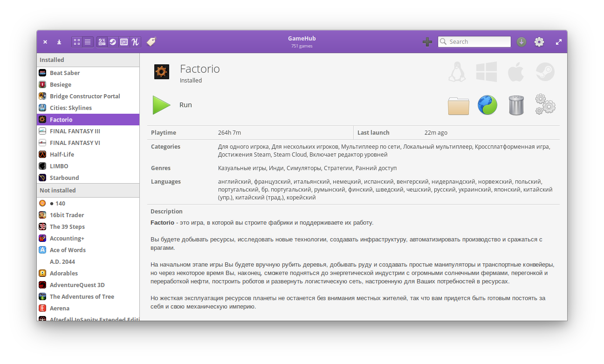Open Factorio's store page with the globe icon
604x364 pixels.
pos(487,105)
